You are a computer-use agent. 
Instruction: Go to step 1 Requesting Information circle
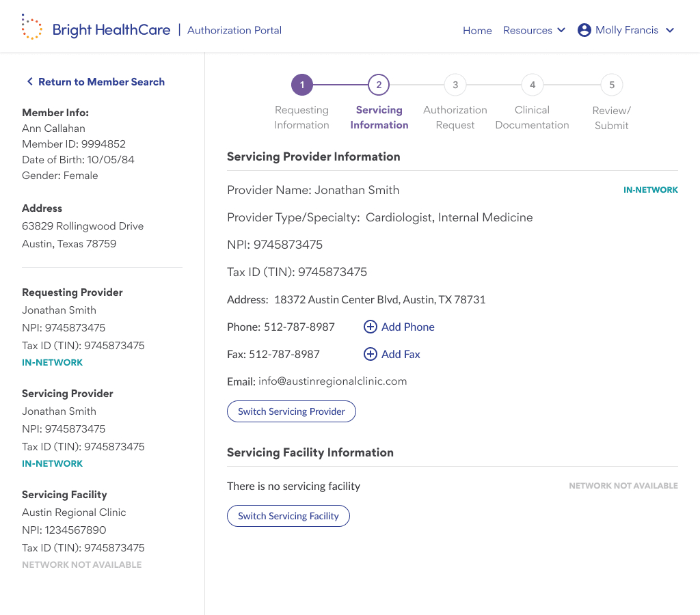301,85
